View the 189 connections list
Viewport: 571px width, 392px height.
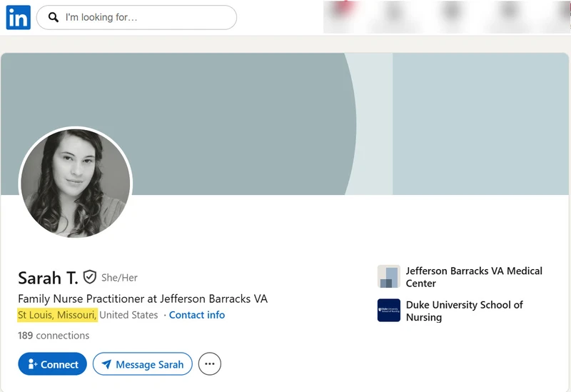point(54,336)
